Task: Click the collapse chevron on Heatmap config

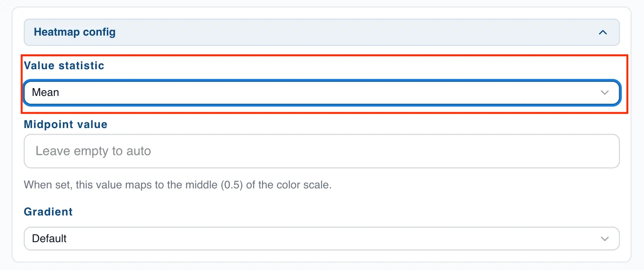Action: [603, 32]
